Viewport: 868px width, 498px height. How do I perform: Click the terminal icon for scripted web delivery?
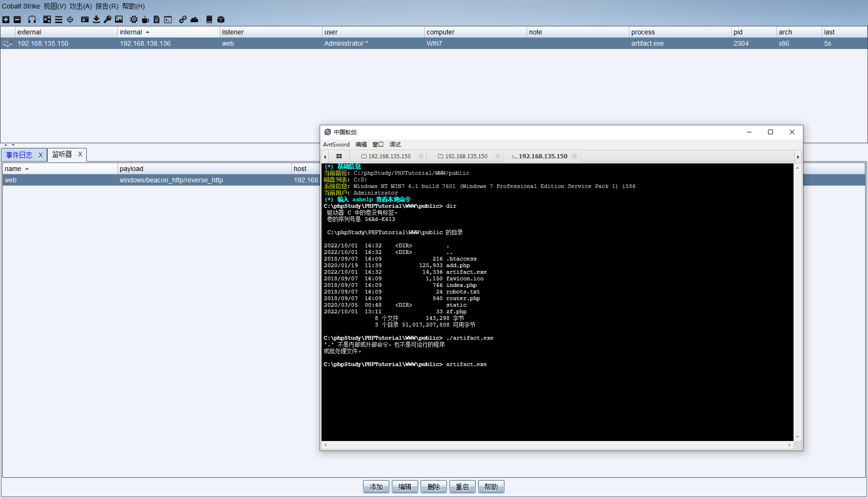point(168,19)
